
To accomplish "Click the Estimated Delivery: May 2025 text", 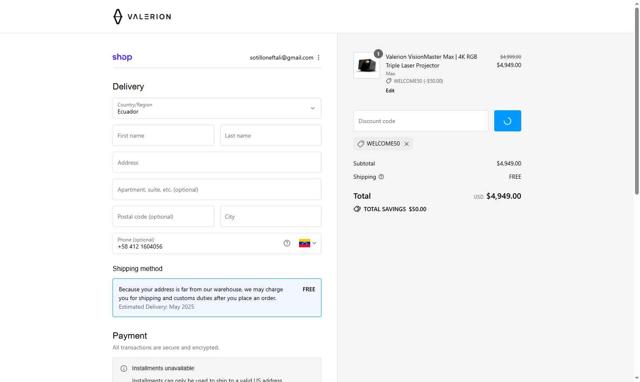I will click(157, 307).
